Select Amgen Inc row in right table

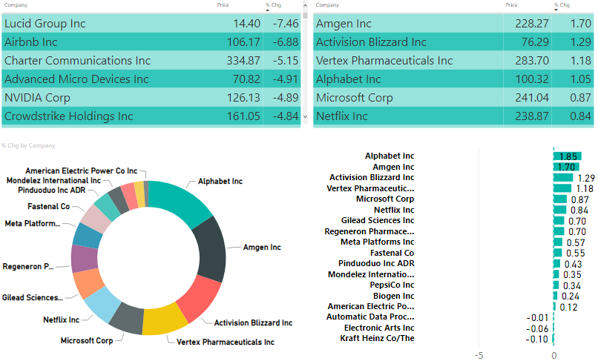[453, 23]
